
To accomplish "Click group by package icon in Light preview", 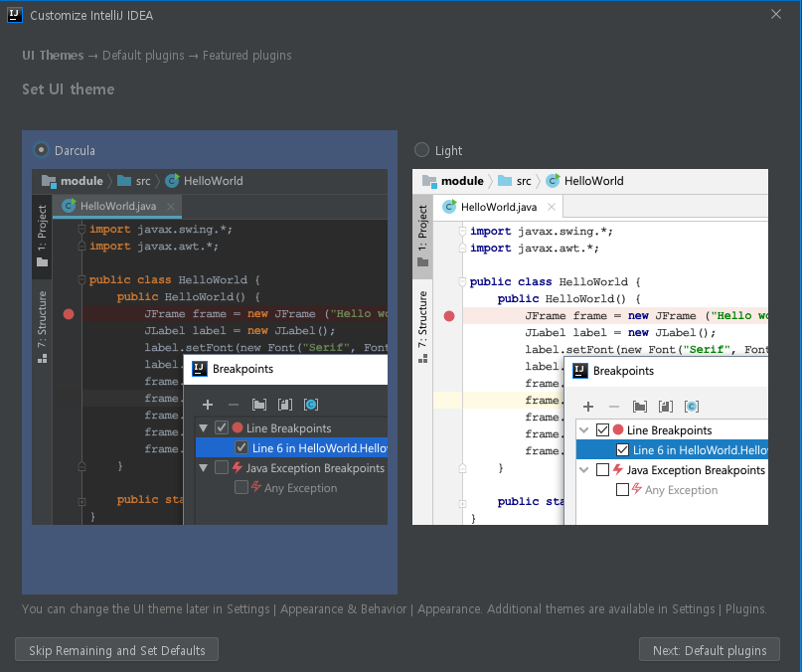I will click(x=640, y=407).
